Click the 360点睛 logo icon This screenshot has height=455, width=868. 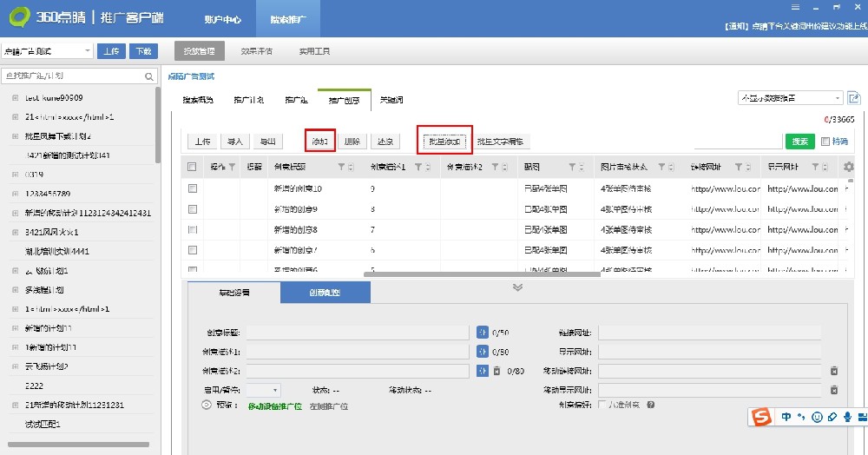pos(19,17)
